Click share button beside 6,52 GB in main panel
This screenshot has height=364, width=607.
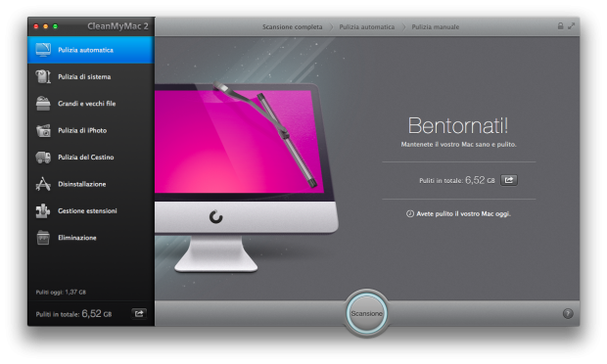pyautogui.click(x=509, y=180)
